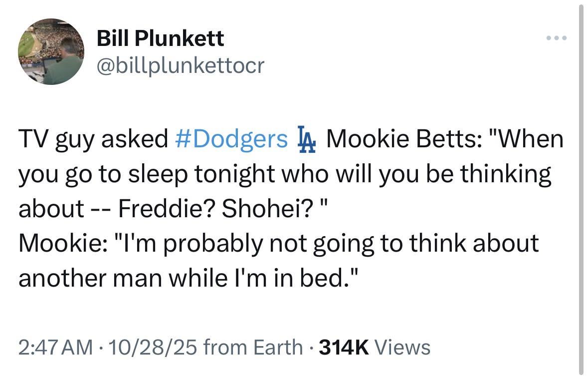Open the #Dodgers hashtag feed
Screen dimensions: 588x378
232,139
